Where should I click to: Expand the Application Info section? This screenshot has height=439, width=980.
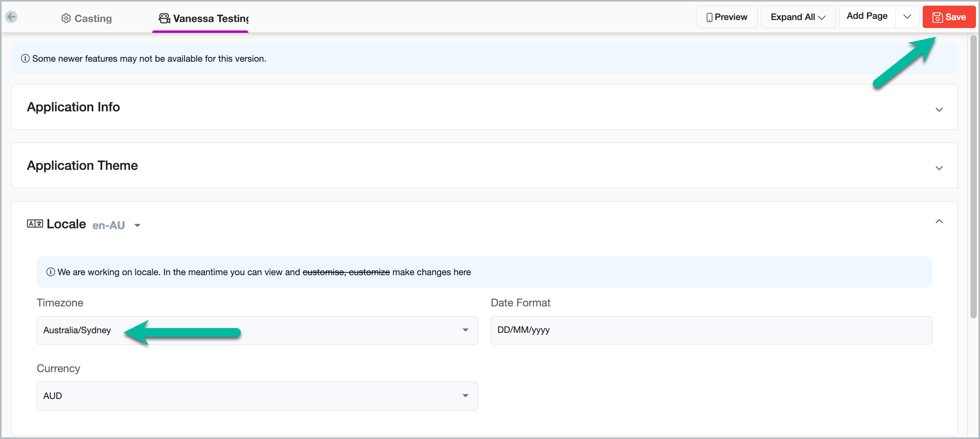click(939, 110)
